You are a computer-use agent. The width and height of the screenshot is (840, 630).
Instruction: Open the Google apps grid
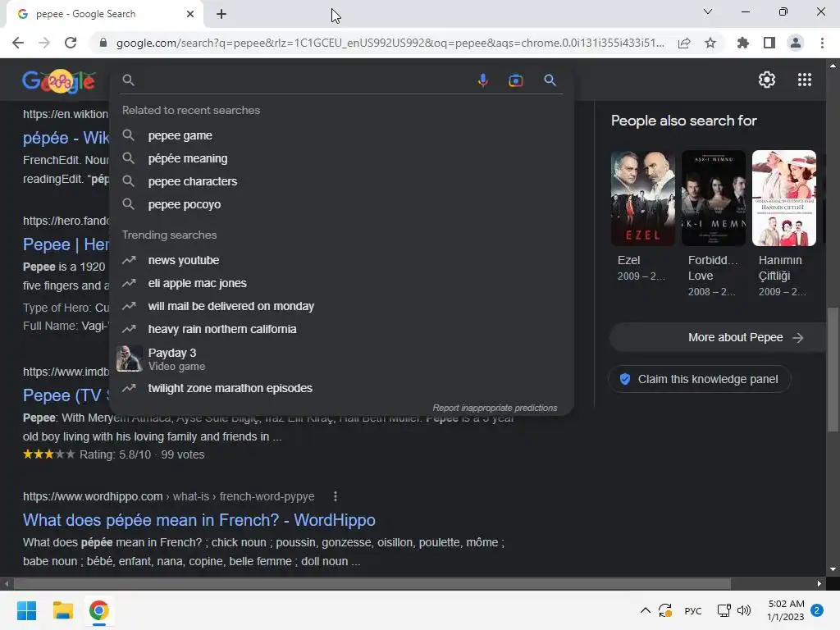point(804,80)
